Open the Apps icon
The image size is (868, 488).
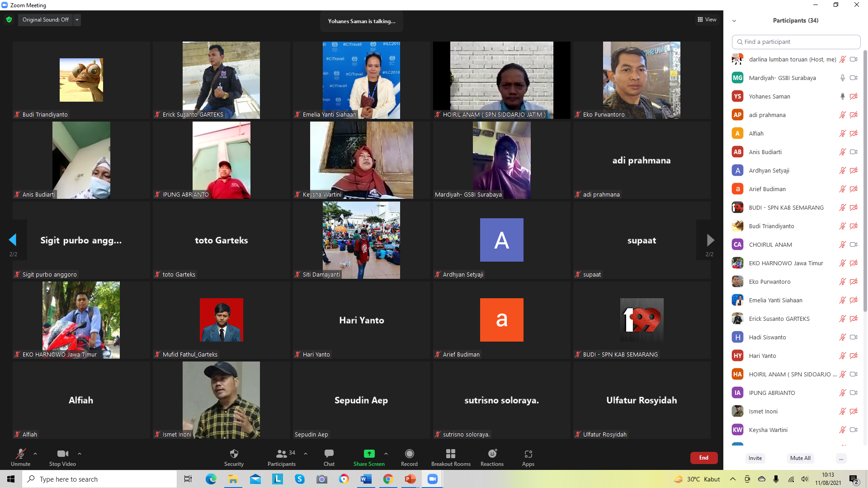pos(528,454)
